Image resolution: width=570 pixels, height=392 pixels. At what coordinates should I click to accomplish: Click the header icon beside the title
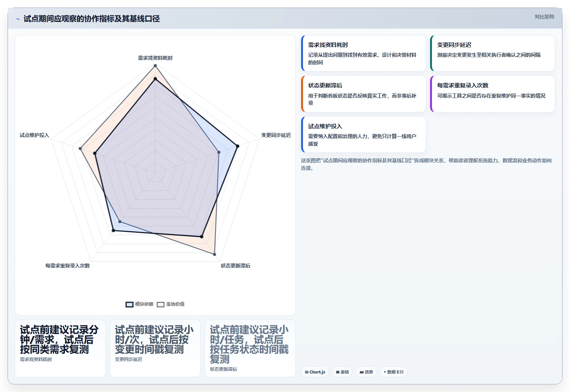click(x=18, y=19)
